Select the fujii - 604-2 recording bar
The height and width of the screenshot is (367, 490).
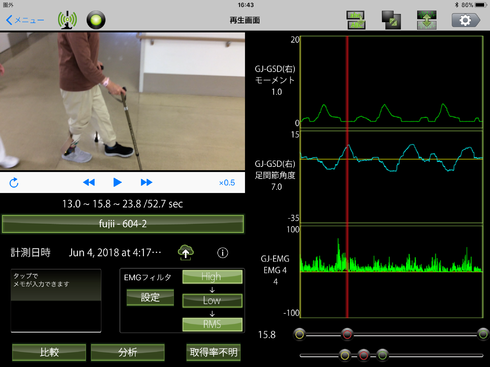click(x=123, y=224)
